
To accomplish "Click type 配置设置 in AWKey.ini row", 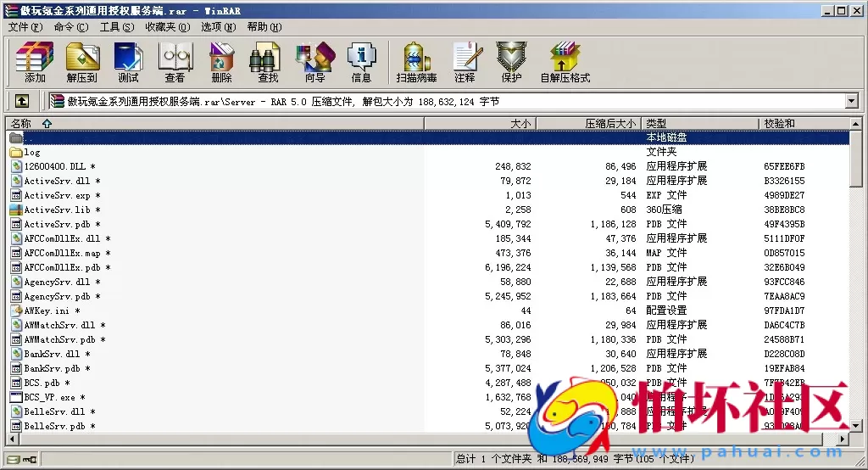I will pyautogui.click(x=666, y=311).
